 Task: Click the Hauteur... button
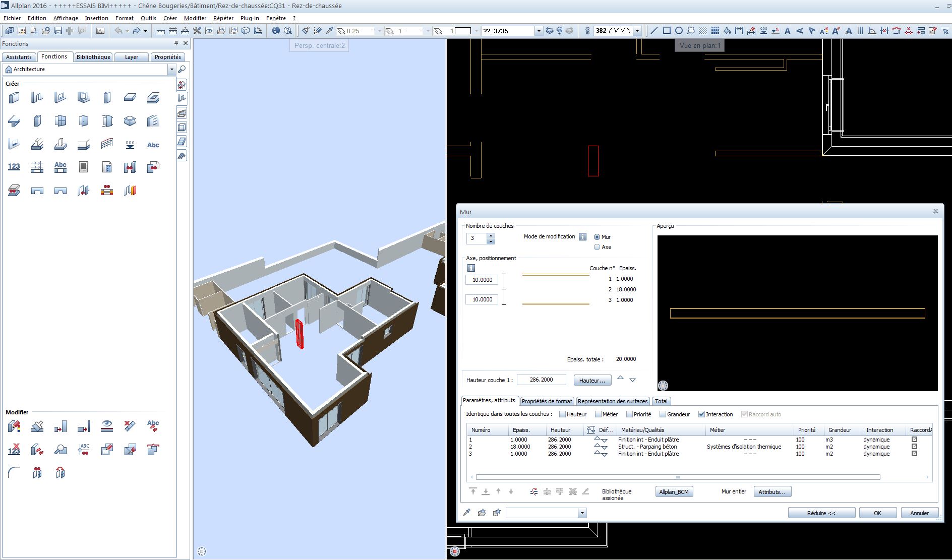592,380
